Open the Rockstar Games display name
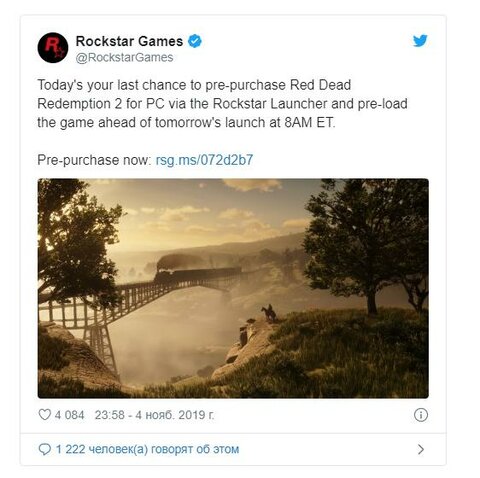 coord(129,41)
